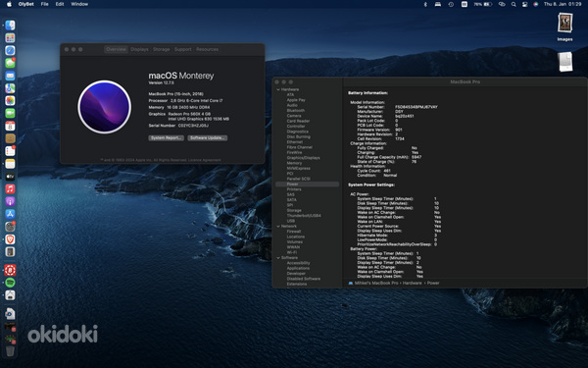This screenshot has width=588, height=368.
Task: Switch to the Resources tab in About This Mac
Action: tap(207, 49)
